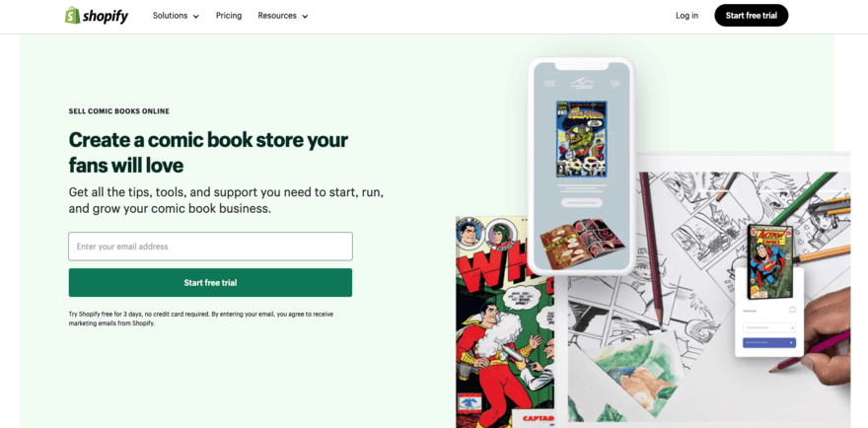
Task: Click the green Start free trial button
Action: [x=210, y=282]
